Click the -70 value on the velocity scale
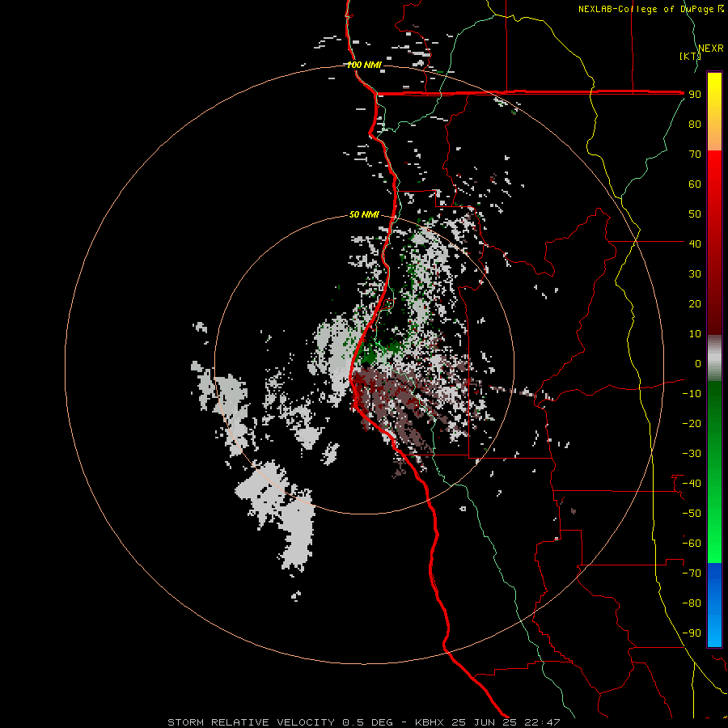Screen dimensions: 728x728 [x=692, y=574]
